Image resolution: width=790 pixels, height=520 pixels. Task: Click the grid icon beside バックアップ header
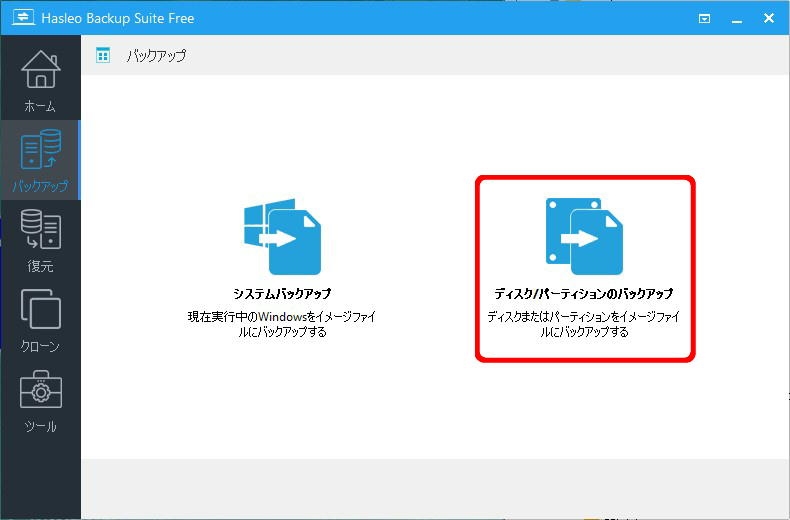103,55
